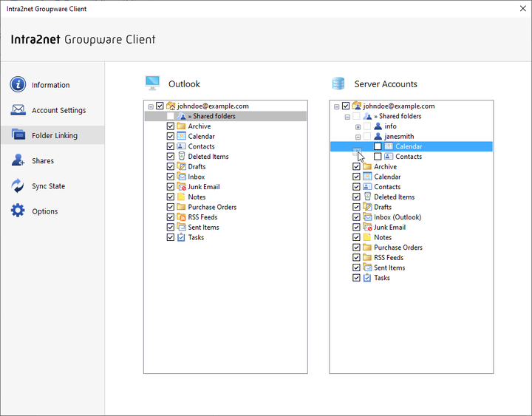532x416 pixels.
Task: Open the Account Settings page
Action: (52, 110)
